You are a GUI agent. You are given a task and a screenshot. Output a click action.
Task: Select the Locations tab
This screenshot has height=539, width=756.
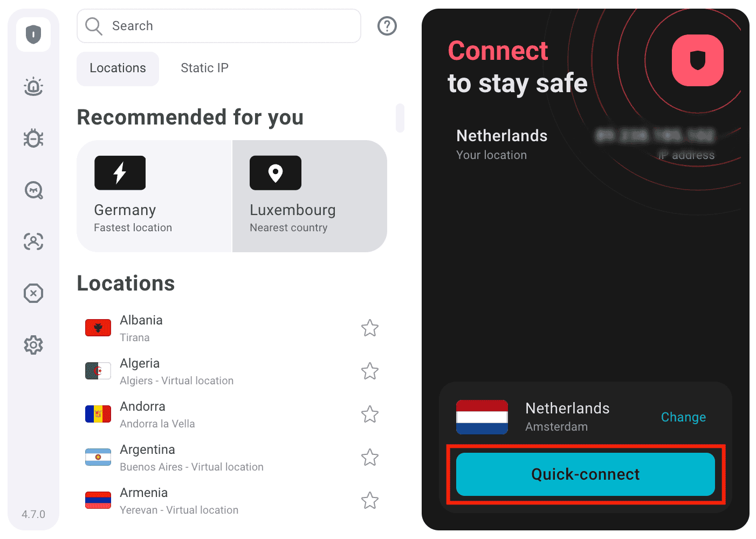(118, 68)
